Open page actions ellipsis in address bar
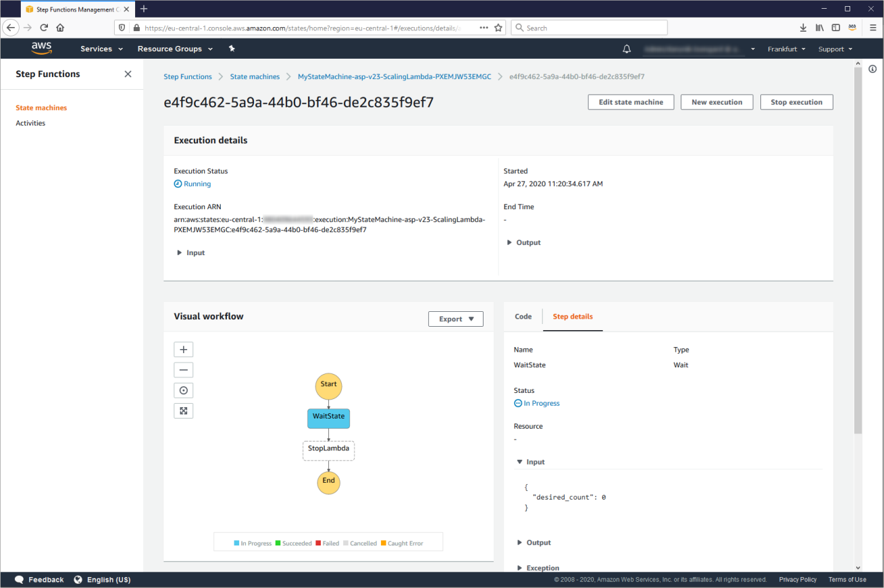This screenshot has width=884, height=588. pos(484,28)
